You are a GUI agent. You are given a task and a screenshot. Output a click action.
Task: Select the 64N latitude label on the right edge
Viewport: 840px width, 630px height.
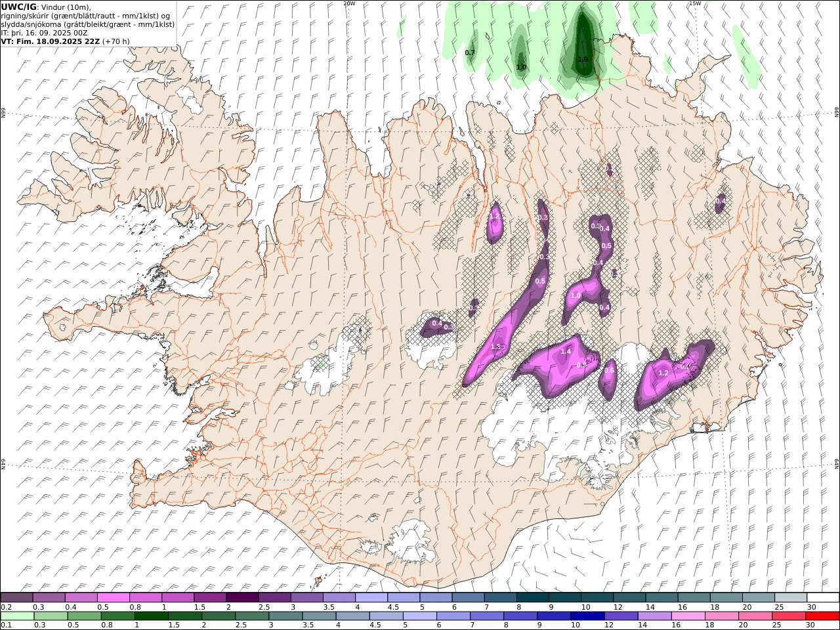pyautogui.click(x=837, y=463)
